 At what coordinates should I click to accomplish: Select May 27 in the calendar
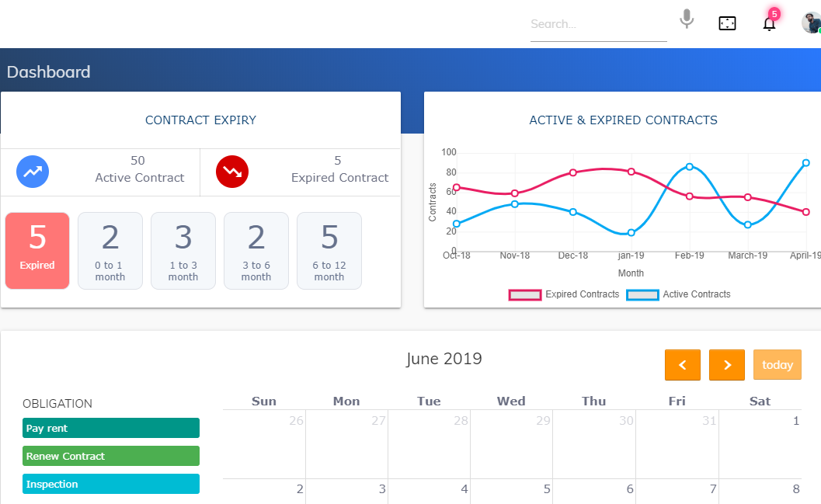[x=346, y=444]
